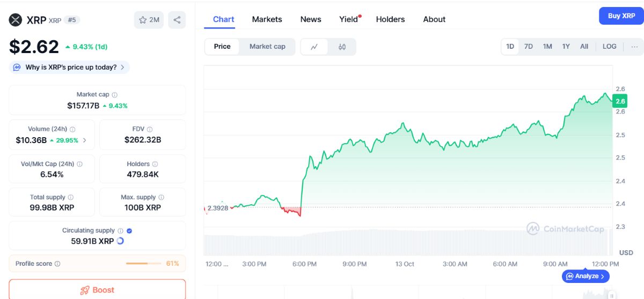Click the Buy XRP button
This screenshot has height=299, width=644.
pos(621,16)
